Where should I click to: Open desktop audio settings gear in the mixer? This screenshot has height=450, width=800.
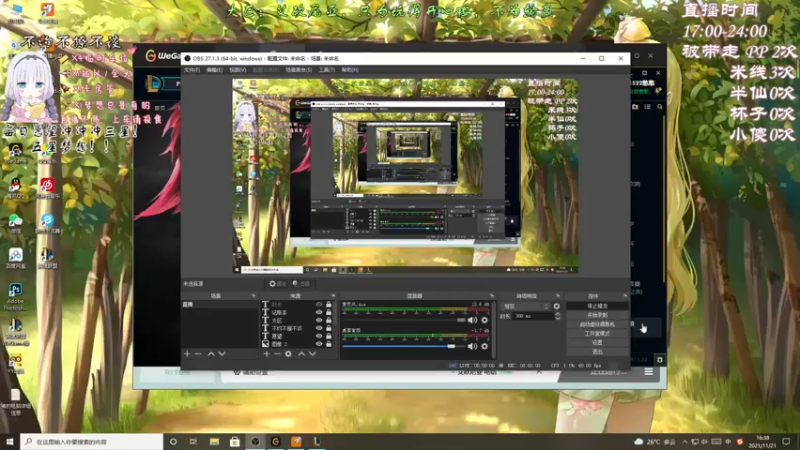pos(484,346)
